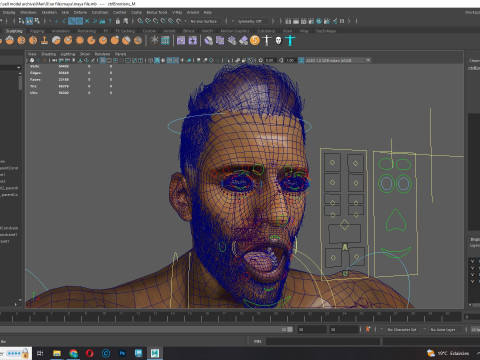Click the teal panel shelf icon
Screen dimensions: 480x360
165,41
